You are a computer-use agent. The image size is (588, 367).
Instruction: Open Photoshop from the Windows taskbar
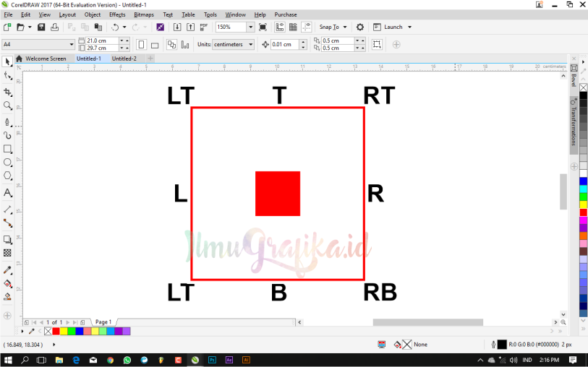click(212, 360)
